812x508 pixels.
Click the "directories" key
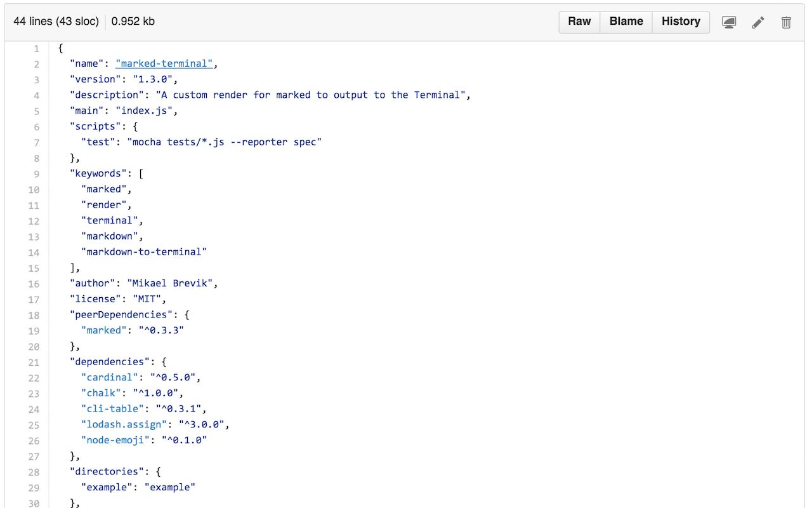(107, 472)
